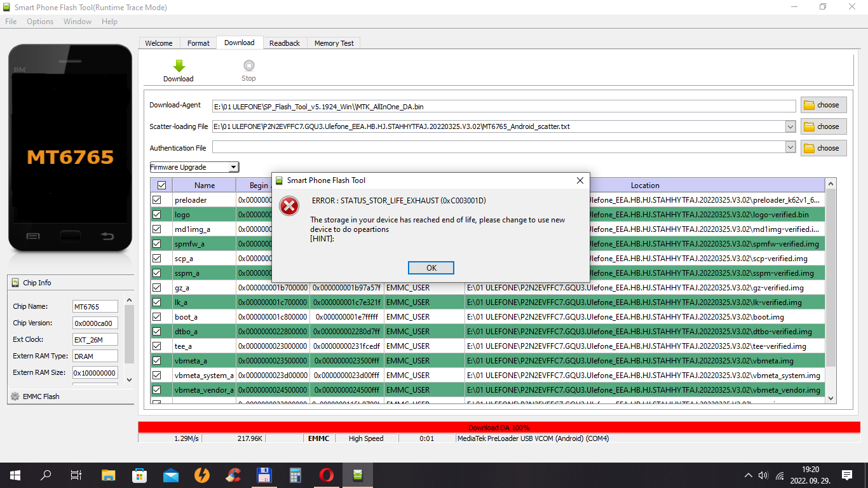The width and height of the screenshot is (868, 488).
Task: Open CCleaner icon on taskbar
Action: 233,475
